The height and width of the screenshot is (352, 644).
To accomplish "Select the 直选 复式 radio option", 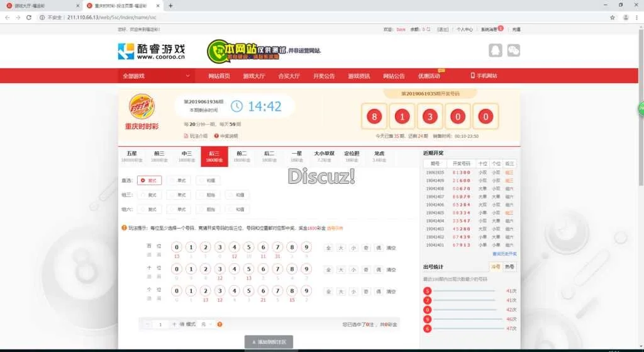I will coord(148,180).
